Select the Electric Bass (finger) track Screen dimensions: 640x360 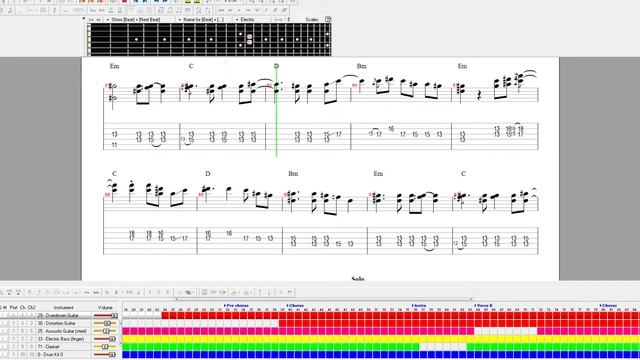(x=63, y=339)
